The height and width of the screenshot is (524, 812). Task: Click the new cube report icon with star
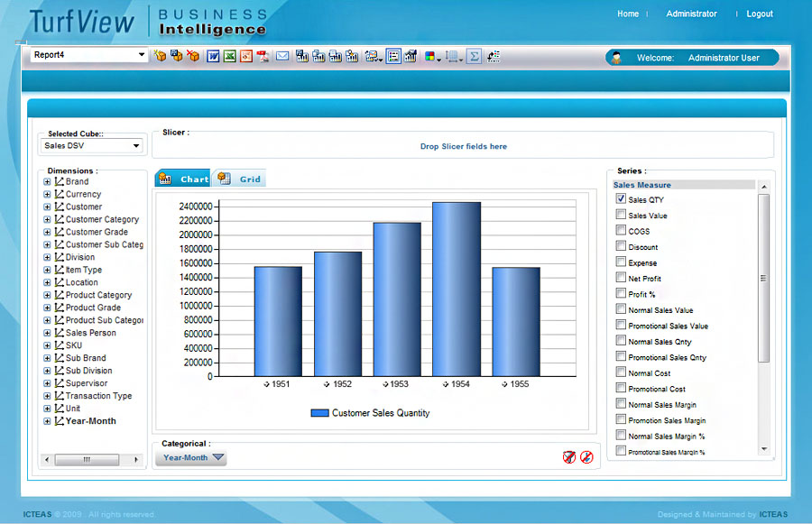(160, 55)
